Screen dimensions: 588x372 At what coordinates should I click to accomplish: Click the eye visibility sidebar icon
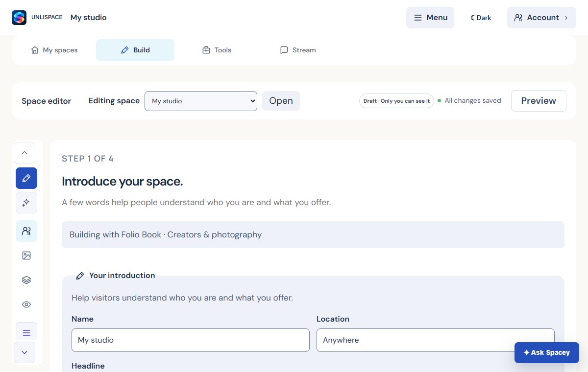(26, 304)
